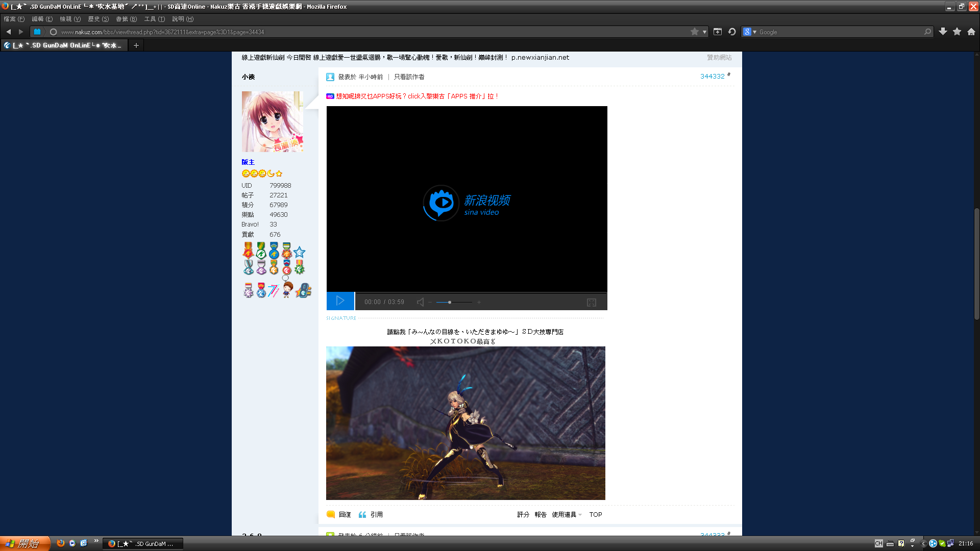Open the Google search engine dropdown

point(750,32)
